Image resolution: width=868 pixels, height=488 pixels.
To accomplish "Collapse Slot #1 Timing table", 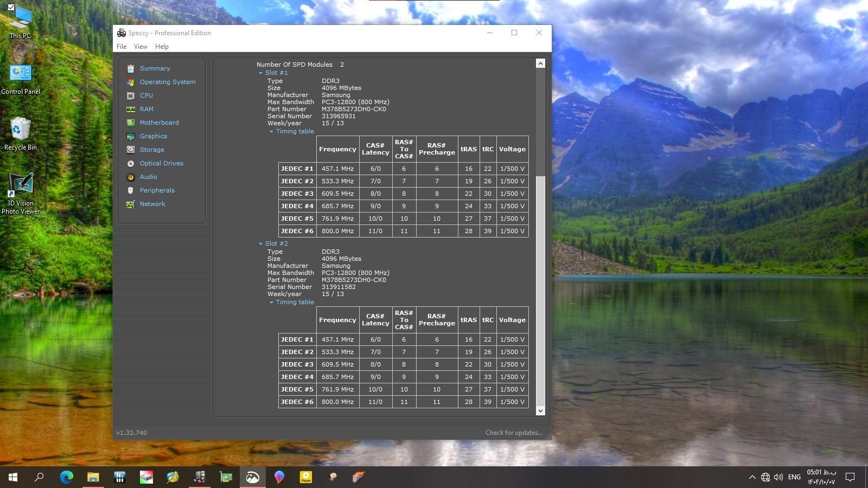I will point(271,131).
